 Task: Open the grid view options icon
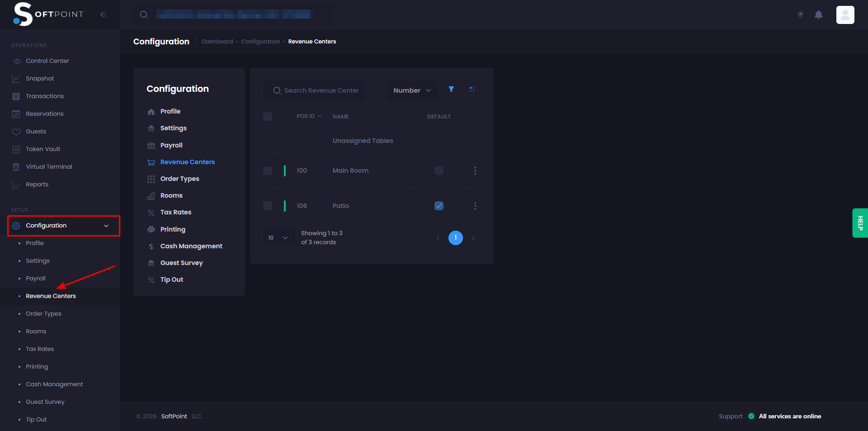pyautogui.click(x=472, y=90)
